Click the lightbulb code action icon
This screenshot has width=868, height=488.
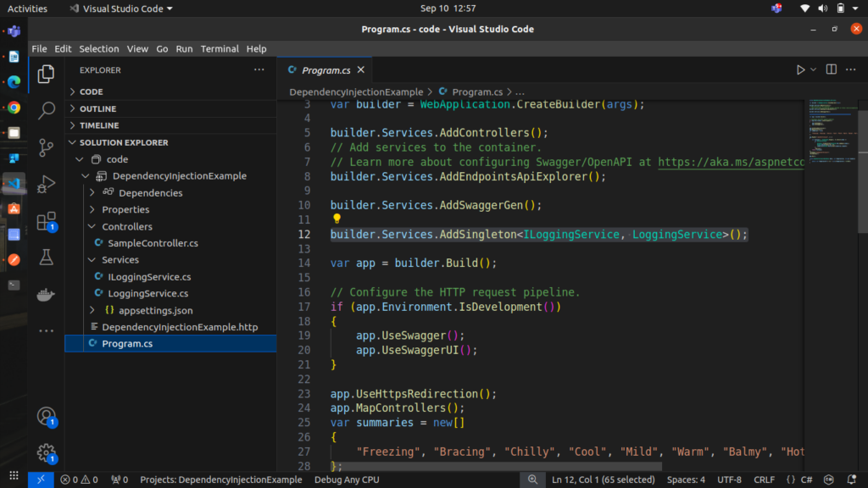pos(336,219)
